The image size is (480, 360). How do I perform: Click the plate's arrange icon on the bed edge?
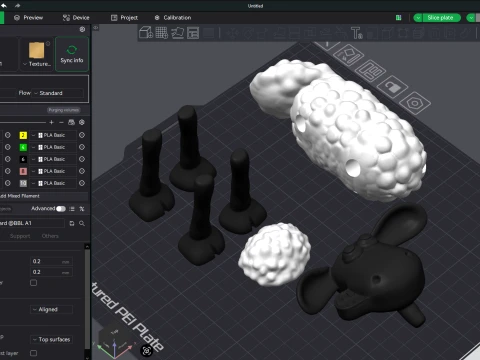[371, 71]
